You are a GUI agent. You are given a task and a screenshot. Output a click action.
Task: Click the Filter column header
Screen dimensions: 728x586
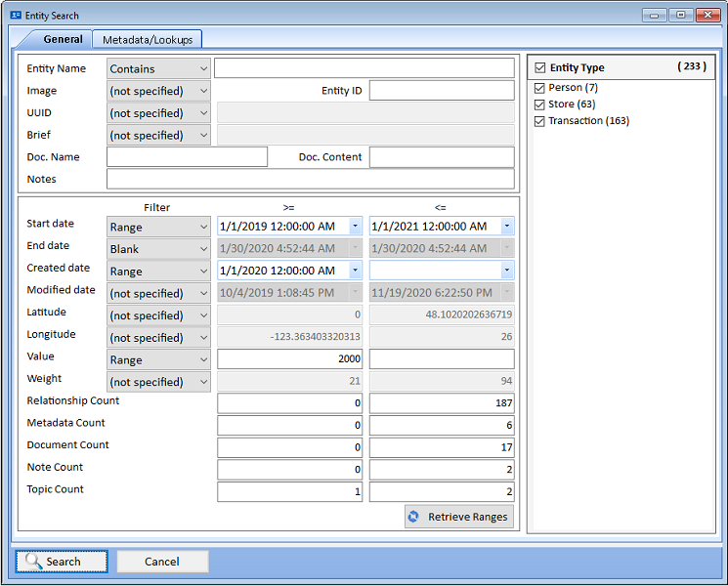(x=156, y=207)
